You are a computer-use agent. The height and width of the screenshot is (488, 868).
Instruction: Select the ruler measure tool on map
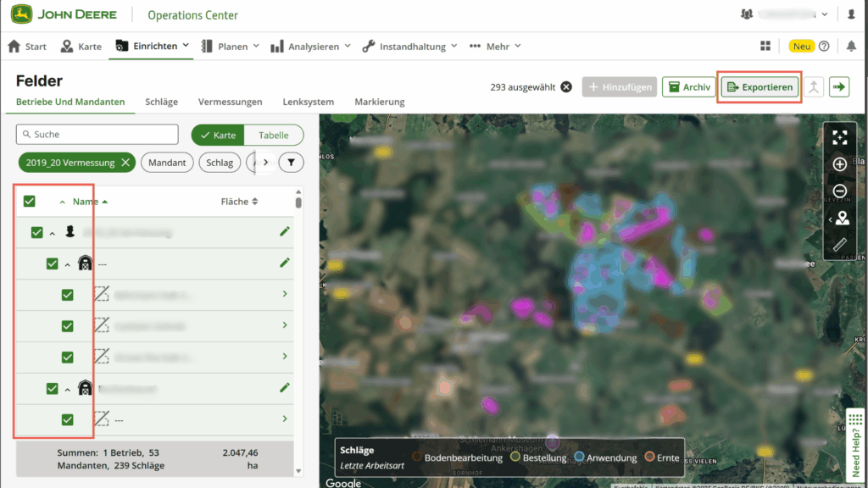[x=839, y=245]
